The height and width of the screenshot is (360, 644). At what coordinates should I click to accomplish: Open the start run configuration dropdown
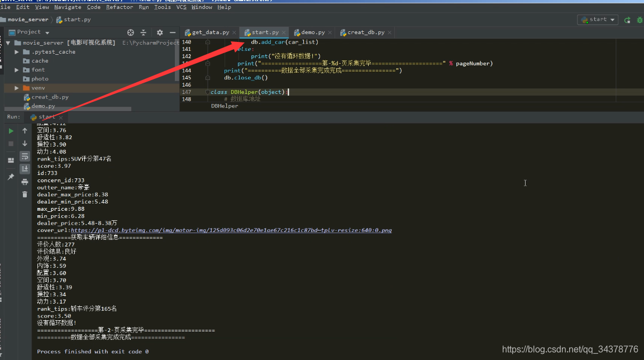(x=598, y=20)
